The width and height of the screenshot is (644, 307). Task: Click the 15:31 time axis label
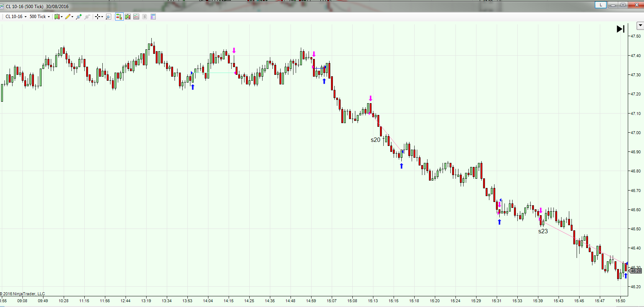pyautogui.click(x=496, y=301)
